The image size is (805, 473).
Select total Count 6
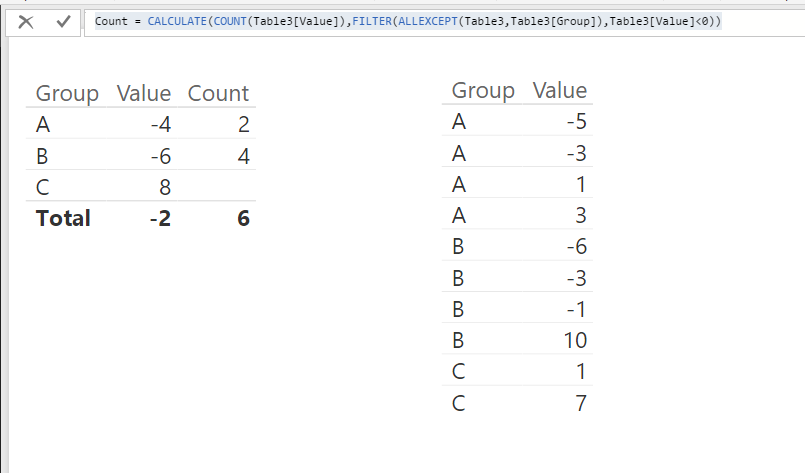click(243, 218)
